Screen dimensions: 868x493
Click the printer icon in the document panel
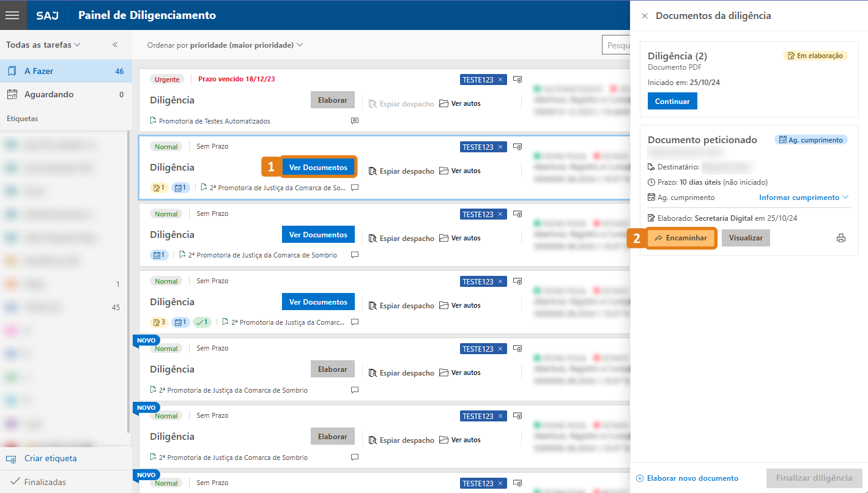tap(841, 238)
